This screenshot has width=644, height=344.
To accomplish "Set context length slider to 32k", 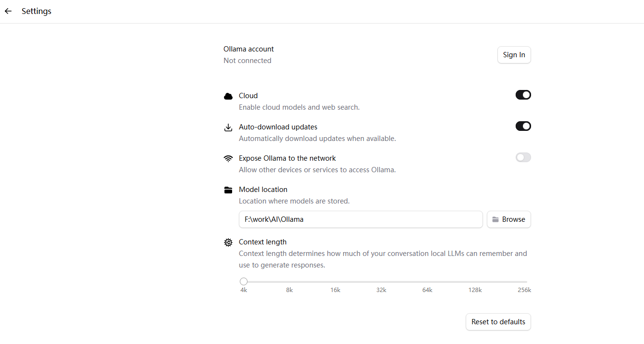I will (x=381, y=281).
